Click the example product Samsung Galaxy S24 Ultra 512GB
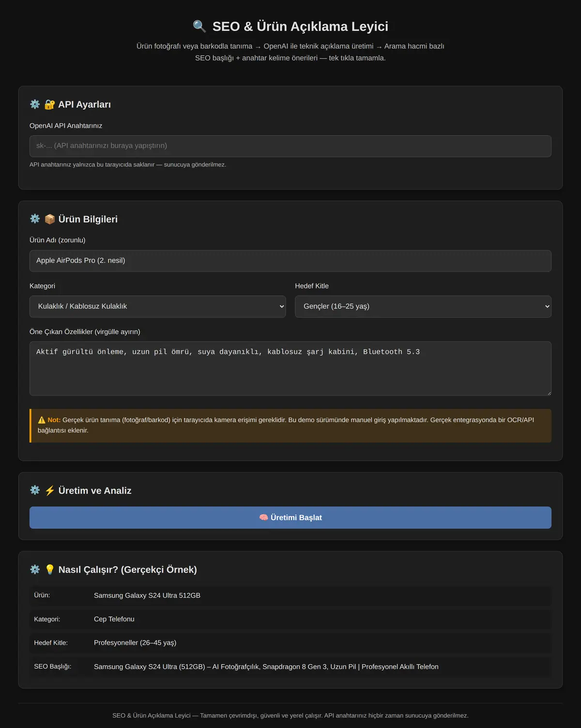581x728 pixels. pyautogui.click(x=147, y=595)
